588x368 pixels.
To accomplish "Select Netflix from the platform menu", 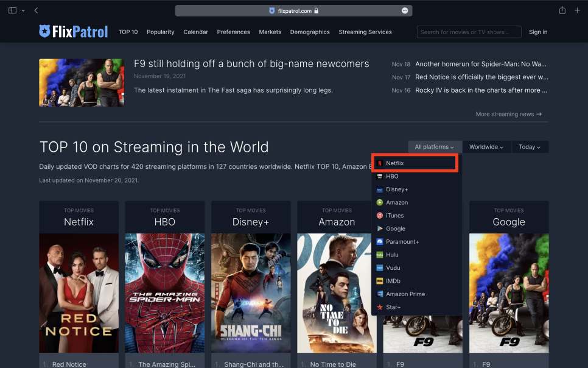I will pyautogui.click(x=415, y=163).
